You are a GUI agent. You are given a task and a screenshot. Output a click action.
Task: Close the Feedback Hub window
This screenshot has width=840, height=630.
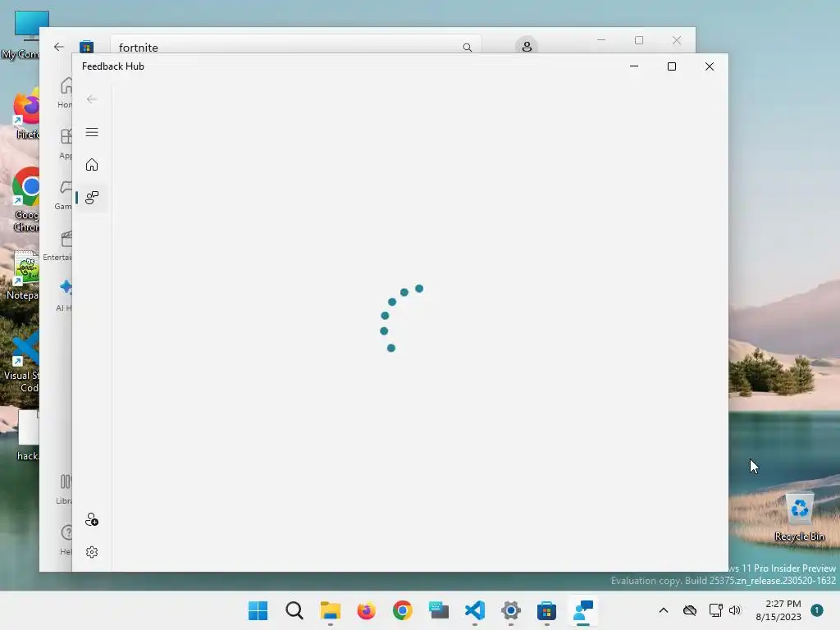coord(710,66)
